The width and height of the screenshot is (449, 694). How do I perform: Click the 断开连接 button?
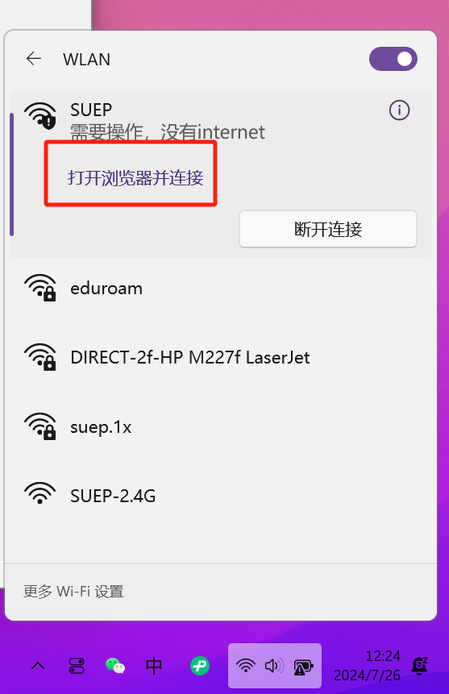(x=328, y=229)
